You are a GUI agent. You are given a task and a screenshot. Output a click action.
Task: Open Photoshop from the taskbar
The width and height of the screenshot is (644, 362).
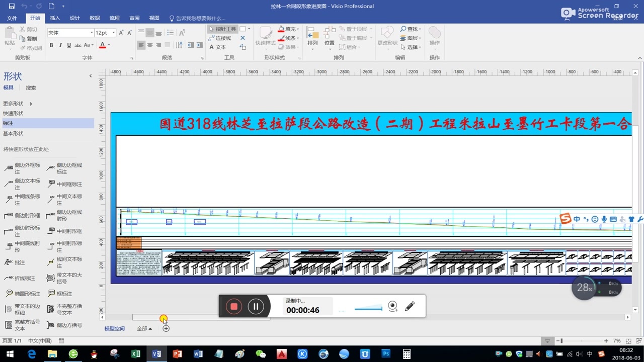(x=386, y=353)
